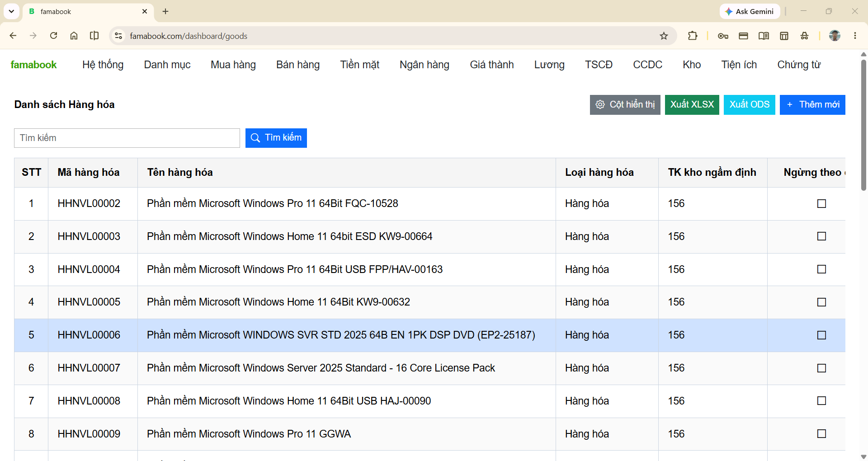Select the page vertical scrollbar thumb
This screenshot has width=868, height=461.
click(x=863, y=125)
